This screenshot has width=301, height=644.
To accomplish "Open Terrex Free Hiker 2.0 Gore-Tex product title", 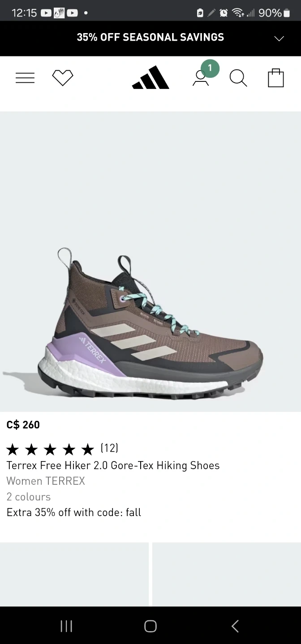I will point(113,466).
